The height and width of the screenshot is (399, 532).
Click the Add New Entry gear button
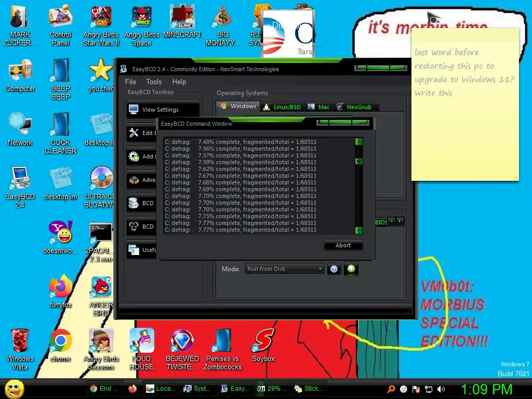142,156
